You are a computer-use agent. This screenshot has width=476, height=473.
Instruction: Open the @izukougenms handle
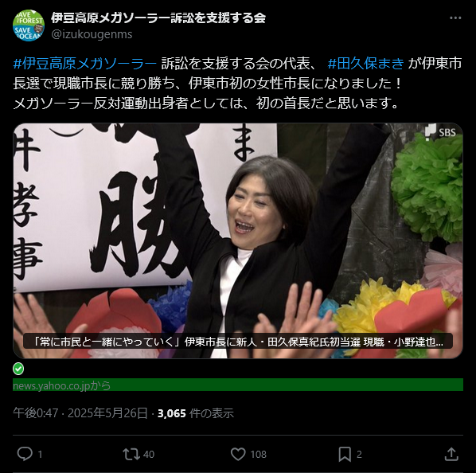click(x=92, y=34)
